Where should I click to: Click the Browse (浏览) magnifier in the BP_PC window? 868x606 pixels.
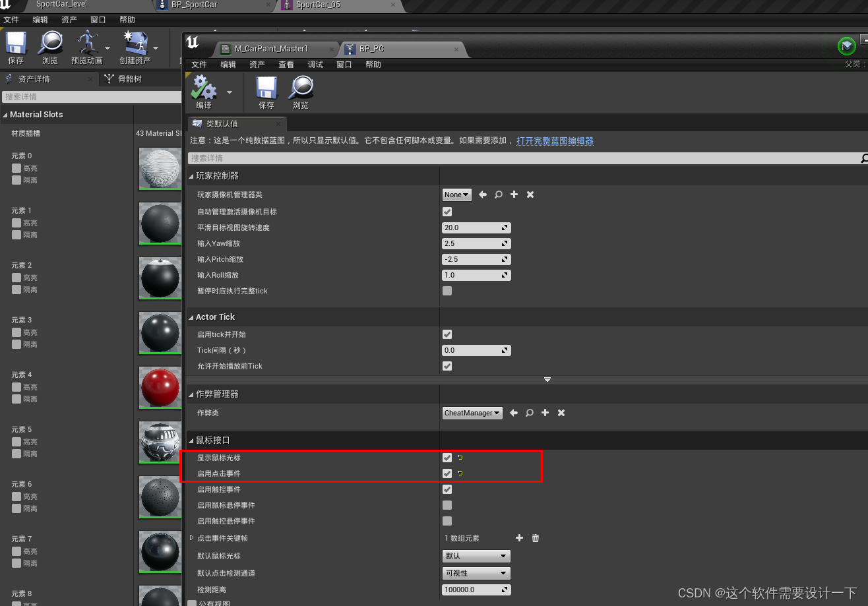click(x=301, y=87)
